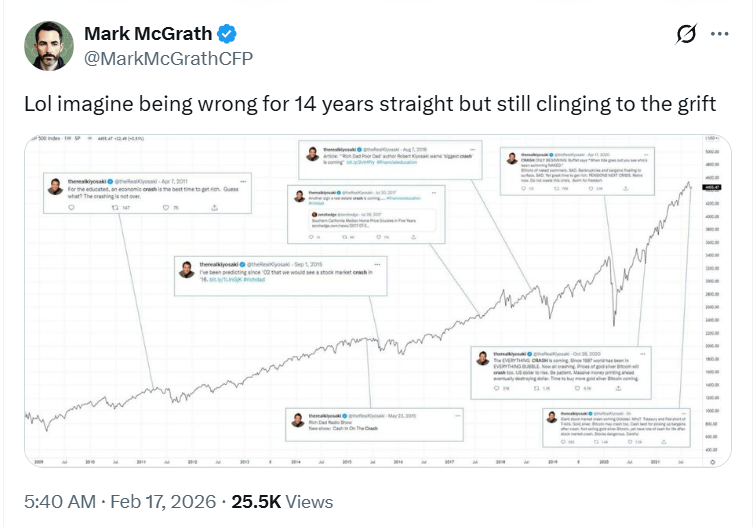Open the three-dot more options menu
This screenshot has height=527, width=753.
pyautogui.click(x=719, y=34)
